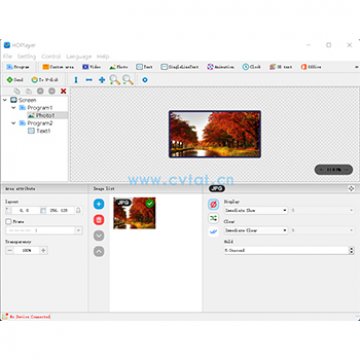The image size is (360, 360).
Task: Click the Hold time spinner arrows
Action: coord(351,250)
